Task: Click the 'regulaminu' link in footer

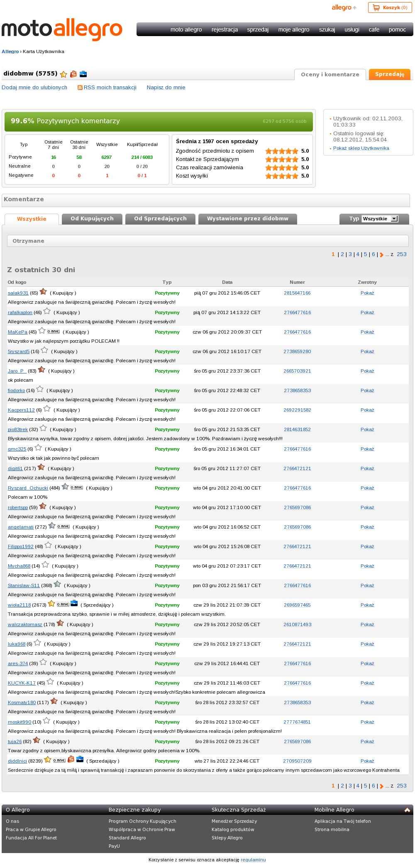Action: [253, 860]
